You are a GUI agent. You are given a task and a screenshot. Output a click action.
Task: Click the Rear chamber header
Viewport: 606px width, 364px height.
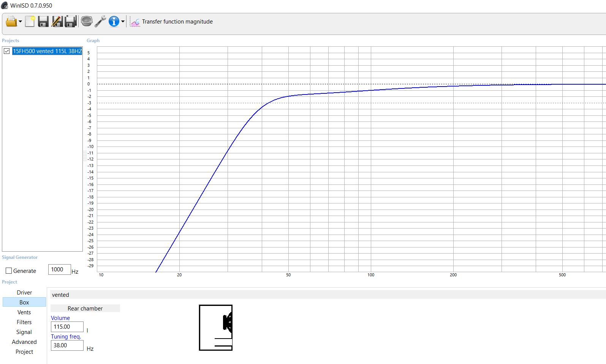point(85,308)
